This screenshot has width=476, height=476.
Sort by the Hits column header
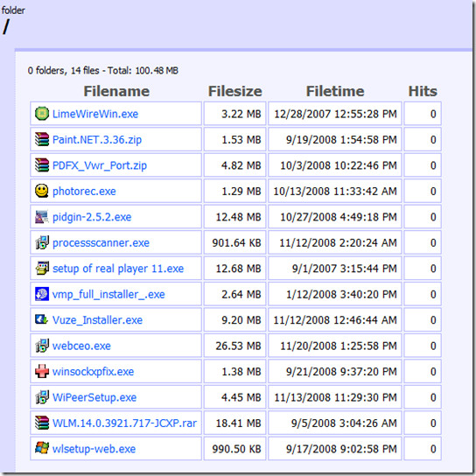click(423, 91)
